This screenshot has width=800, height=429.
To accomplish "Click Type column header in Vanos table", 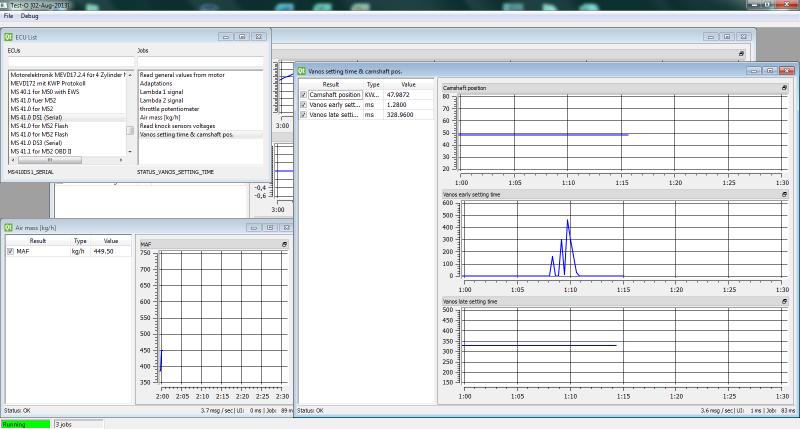I will click(373, 85).
